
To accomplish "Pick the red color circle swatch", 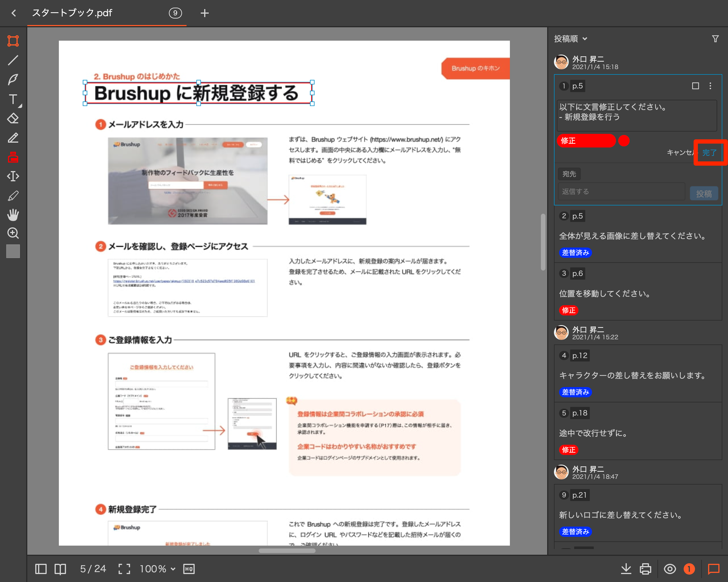I will click(624, 141).
